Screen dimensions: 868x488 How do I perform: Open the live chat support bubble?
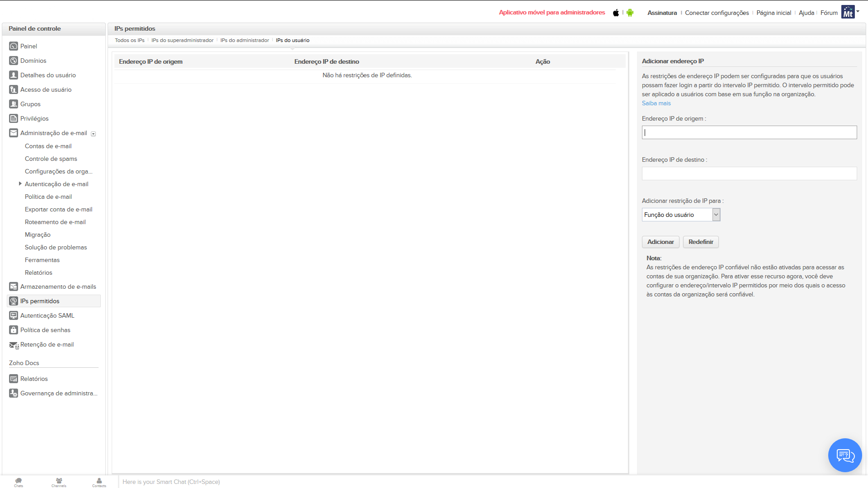tap(844, 455)
